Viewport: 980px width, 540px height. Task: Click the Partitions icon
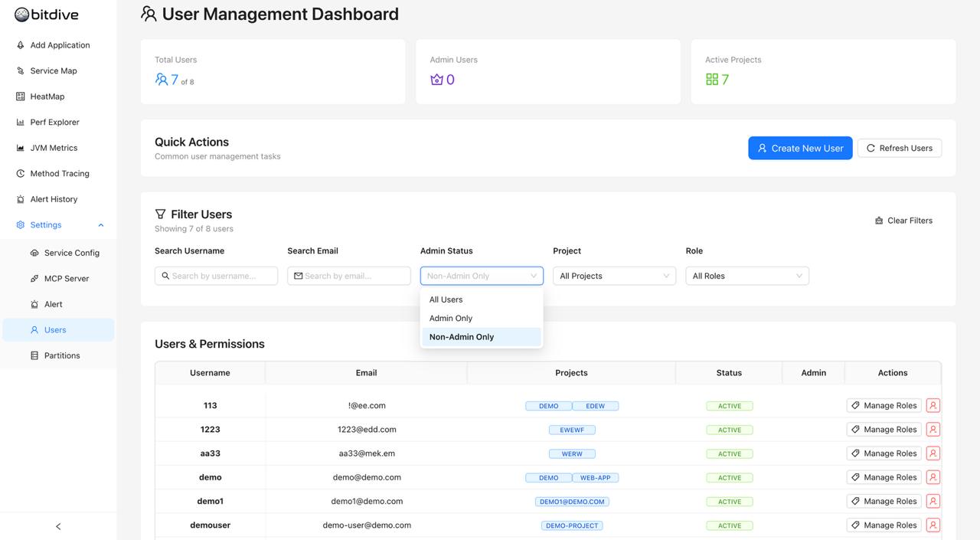tap(34, 355)
